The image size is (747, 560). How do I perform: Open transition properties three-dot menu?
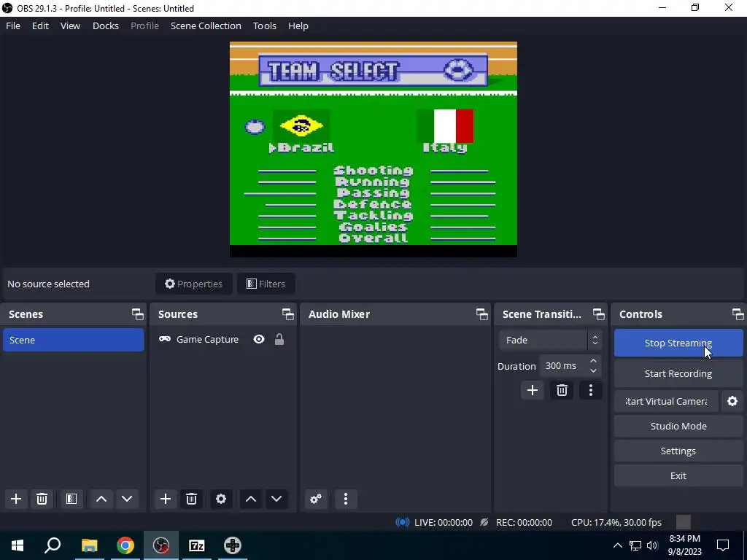[x=591, y=391]
